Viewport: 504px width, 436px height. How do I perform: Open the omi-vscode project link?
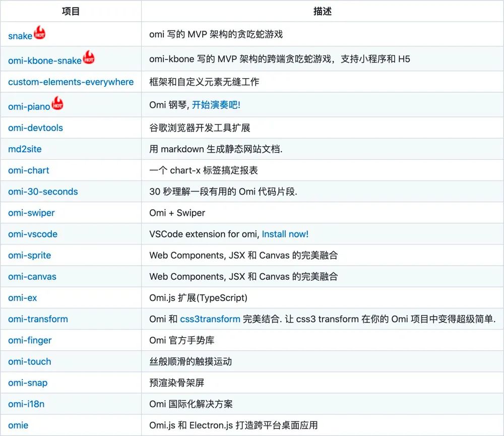coord(33,234)
